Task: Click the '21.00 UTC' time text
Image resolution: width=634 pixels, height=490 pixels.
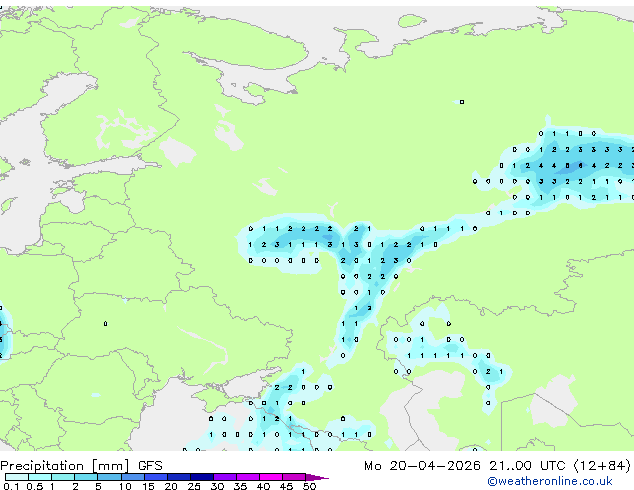Action: coord(526,466)
